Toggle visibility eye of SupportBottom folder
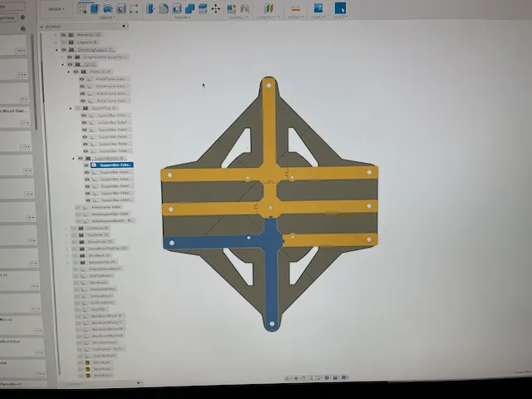 click(81, 159)
